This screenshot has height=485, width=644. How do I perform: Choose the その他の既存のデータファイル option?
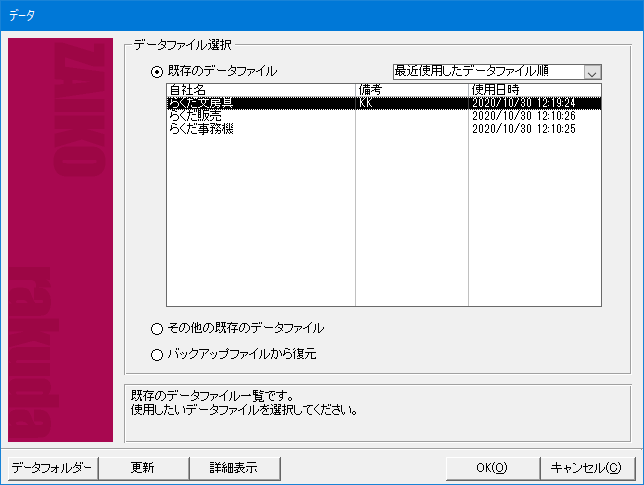click(156, 328)
